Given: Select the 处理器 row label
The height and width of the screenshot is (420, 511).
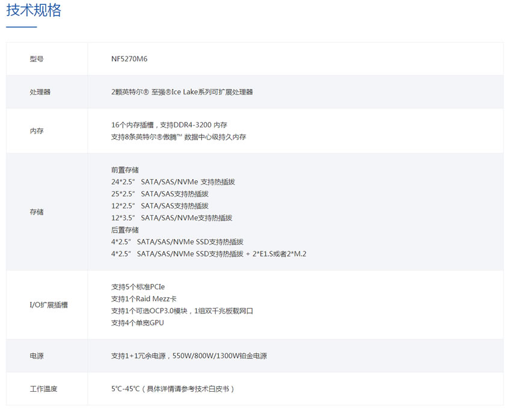Looking at the screenshot, I should pos(40,92).
